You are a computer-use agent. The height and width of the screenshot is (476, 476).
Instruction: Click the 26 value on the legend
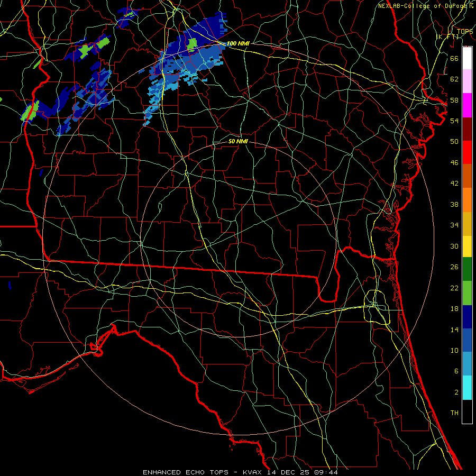click(454, 267)
